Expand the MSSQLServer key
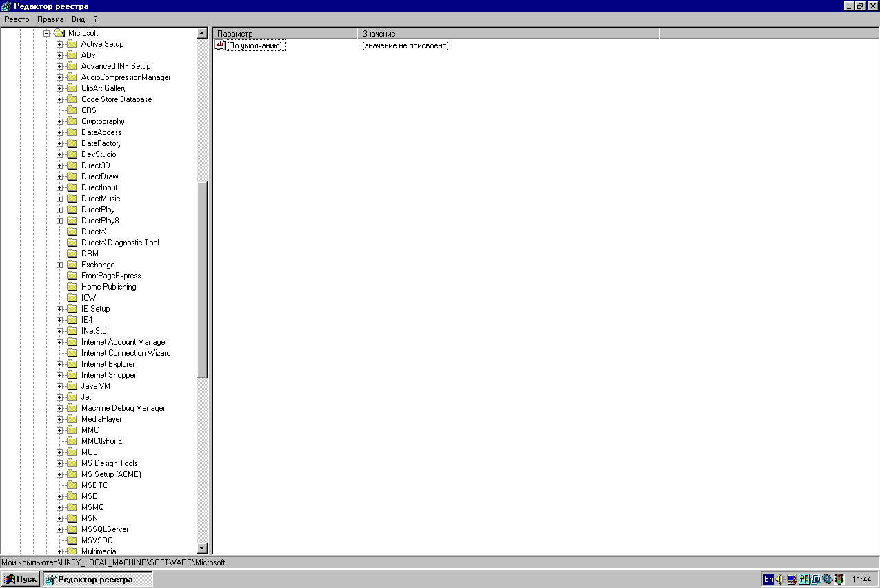 [60, 529]
